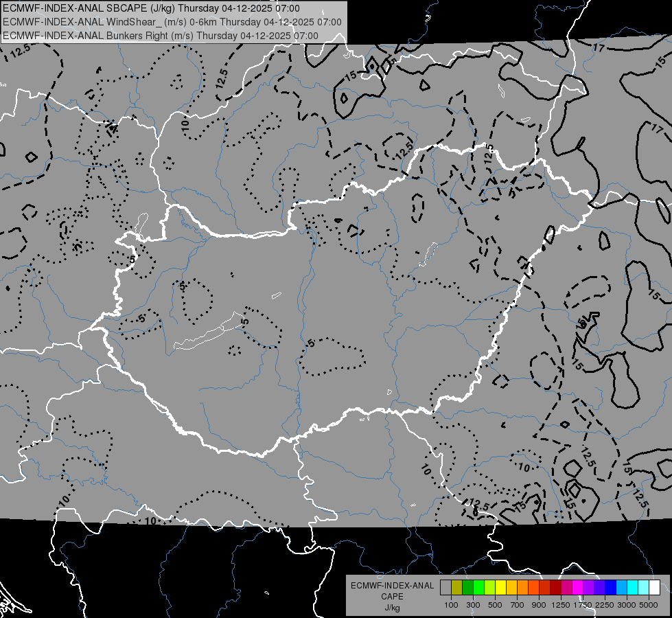
Task: Click the gray swatch in the CAPE legend
Action: tap(445, 588)
